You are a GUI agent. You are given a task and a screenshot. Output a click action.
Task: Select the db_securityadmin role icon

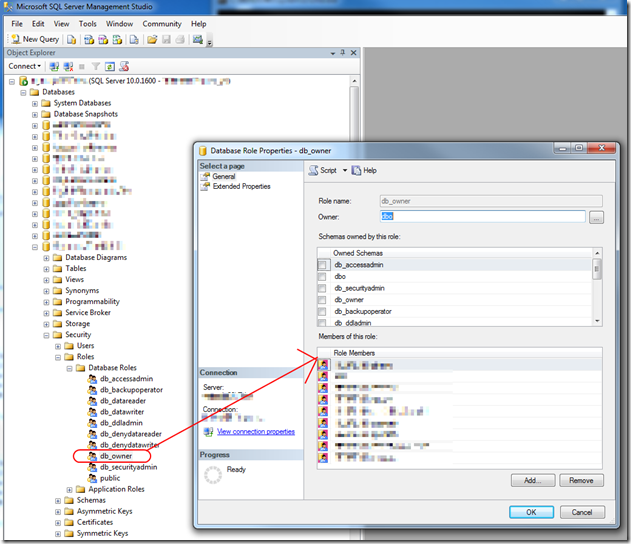click(x=92, y=467)
